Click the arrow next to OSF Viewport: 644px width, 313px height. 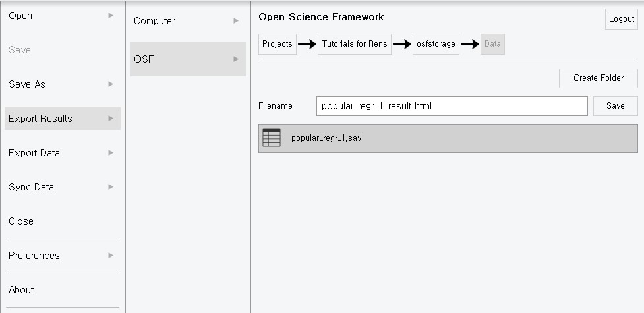pos(236,59)
